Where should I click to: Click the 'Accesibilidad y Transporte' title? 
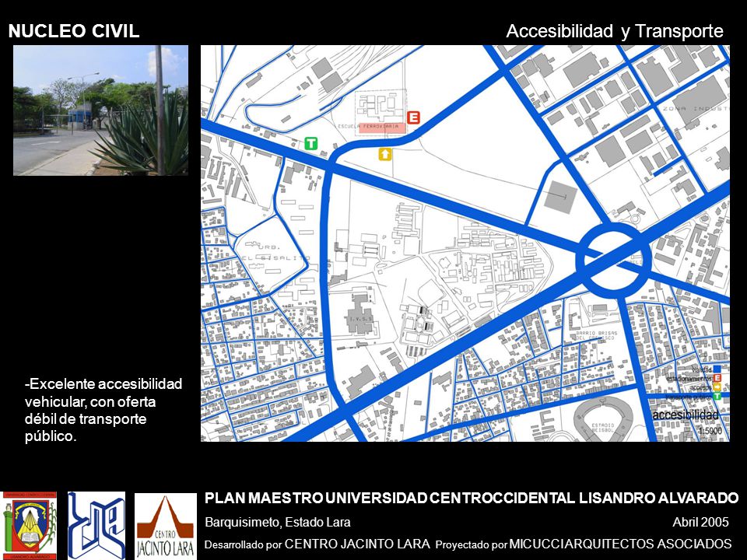tap(615, 31)
